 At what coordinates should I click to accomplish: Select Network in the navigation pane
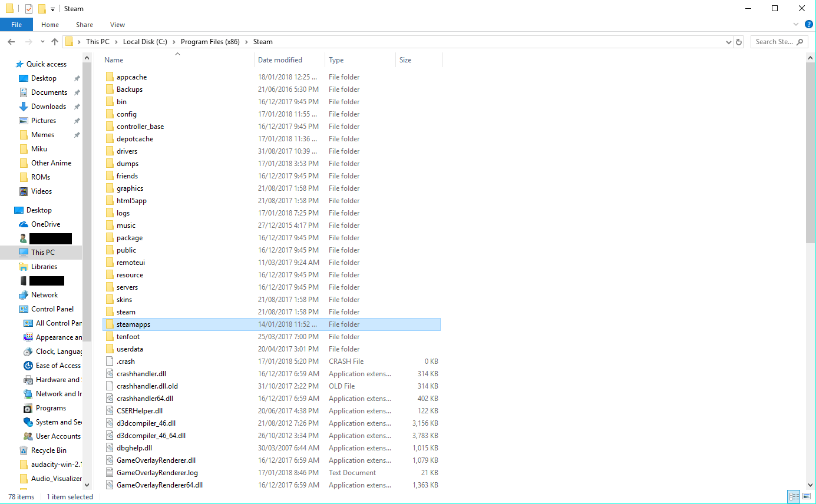(x=44, y=295)
